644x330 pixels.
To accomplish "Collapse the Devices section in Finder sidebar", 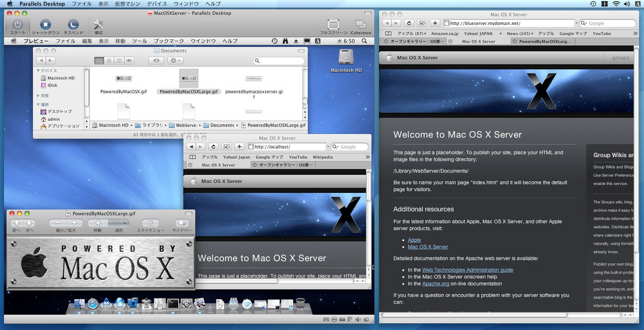I will pyautogui.click(x=39, y=70).
